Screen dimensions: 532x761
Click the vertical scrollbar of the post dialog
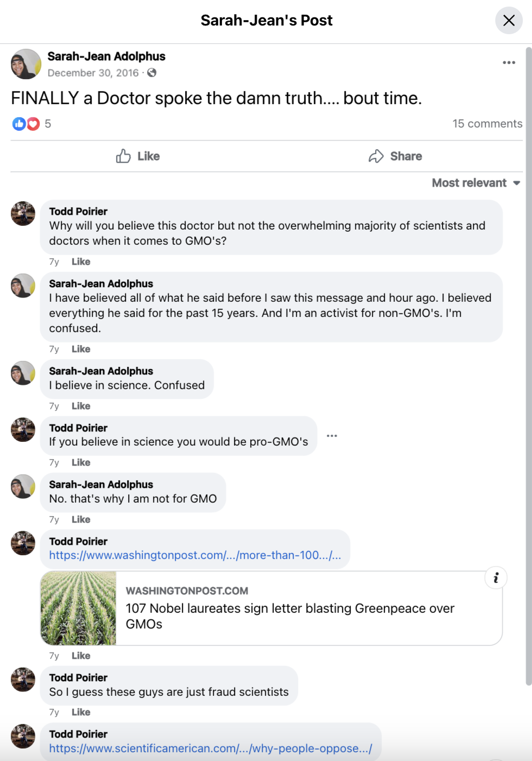(x=528, y=367)
